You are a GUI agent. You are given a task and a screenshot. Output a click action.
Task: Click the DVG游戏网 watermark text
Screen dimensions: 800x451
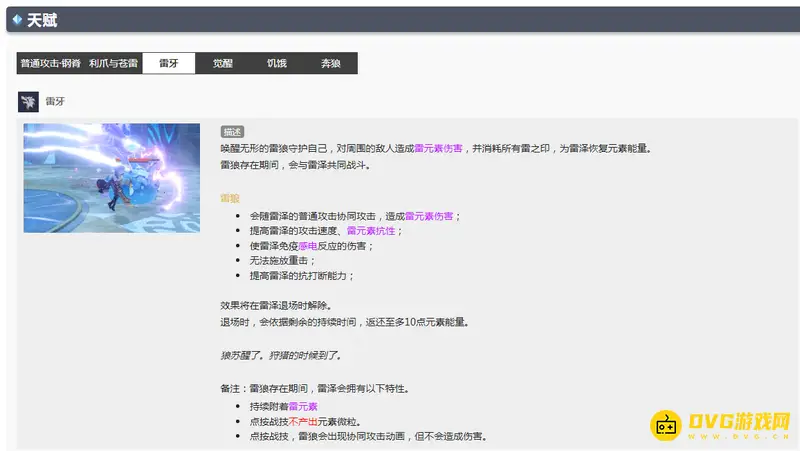tap(740, 422)
